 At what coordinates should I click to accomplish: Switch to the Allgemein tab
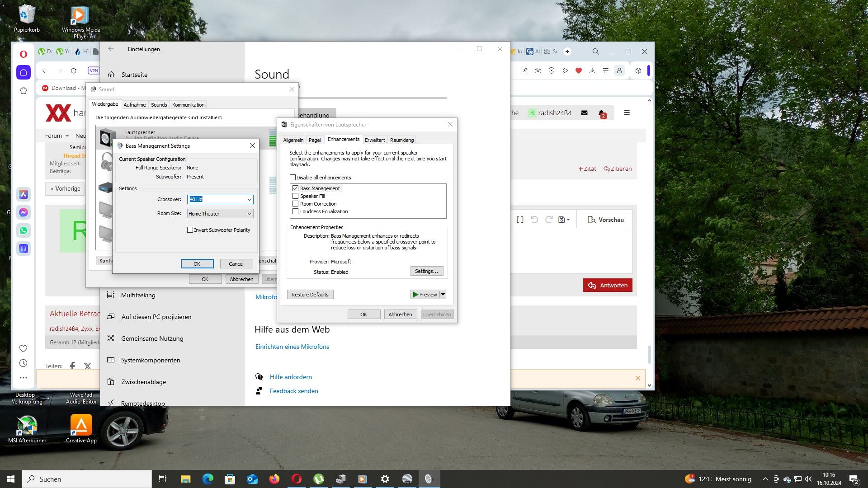click(x=293, y=140)
